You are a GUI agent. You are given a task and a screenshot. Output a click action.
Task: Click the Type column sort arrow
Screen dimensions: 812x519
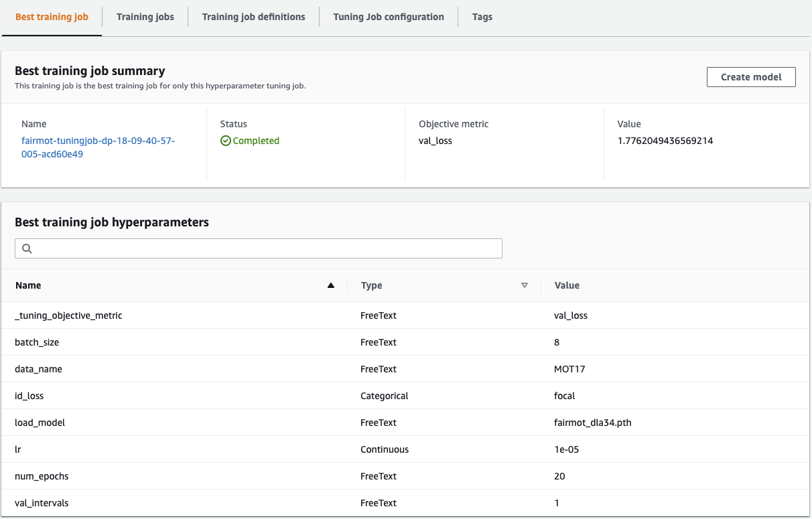(x=525, y=285)
